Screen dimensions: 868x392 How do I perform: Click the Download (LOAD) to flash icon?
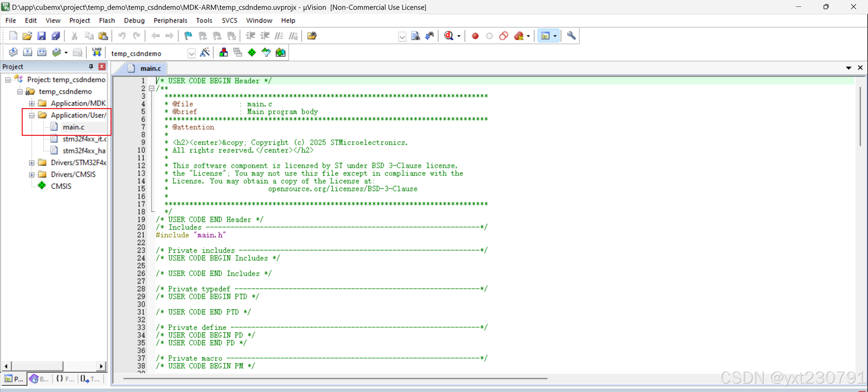97,52
